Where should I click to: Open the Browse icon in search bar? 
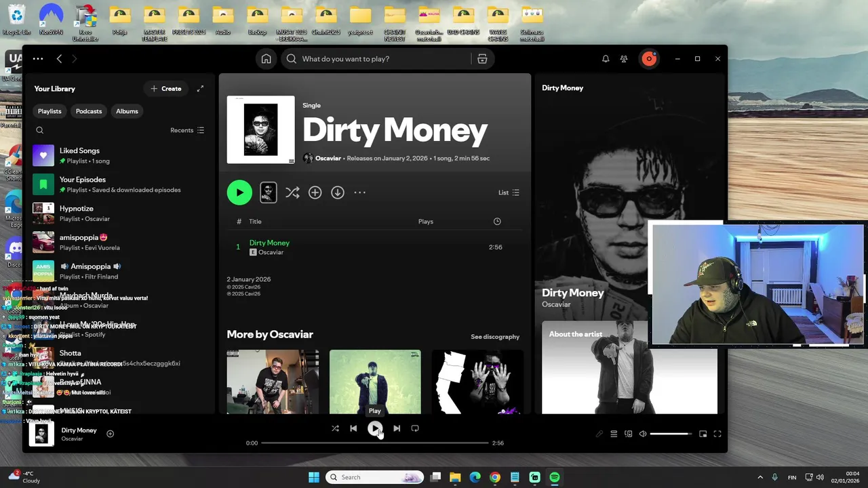pyautogui.click(x=482, y=59)
